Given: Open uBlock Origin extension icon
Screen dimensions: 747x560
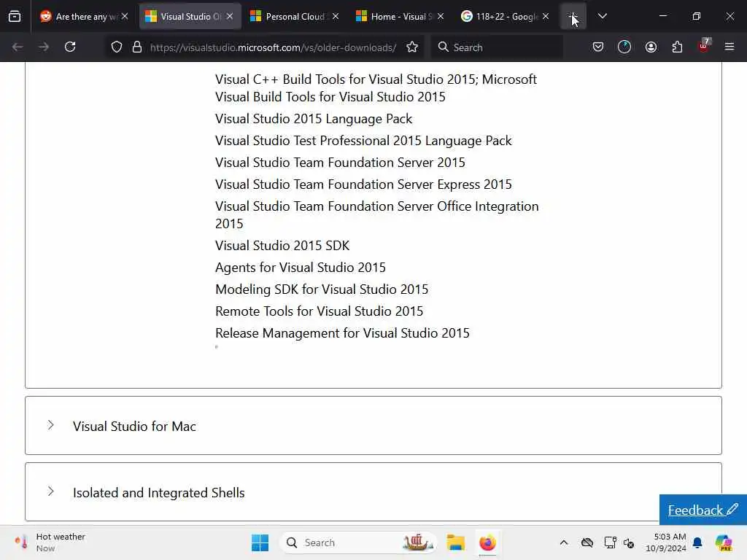Looking at the screenshot, I should 704,46.
